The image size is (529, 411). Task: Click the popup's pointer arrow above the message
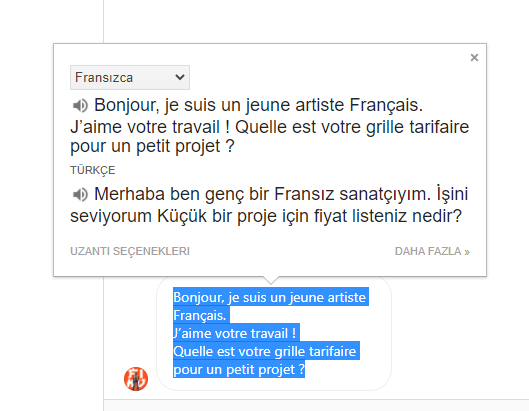coord(271,280)
